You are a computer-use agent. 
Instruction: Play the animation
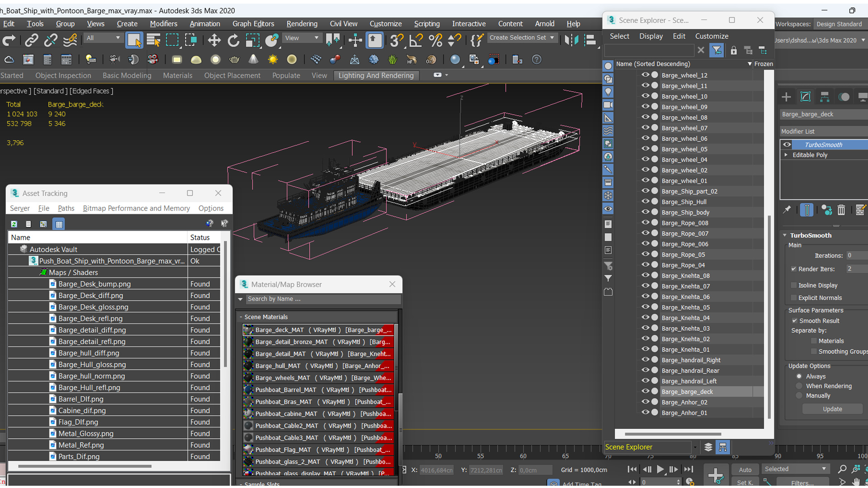coord(660,469)
